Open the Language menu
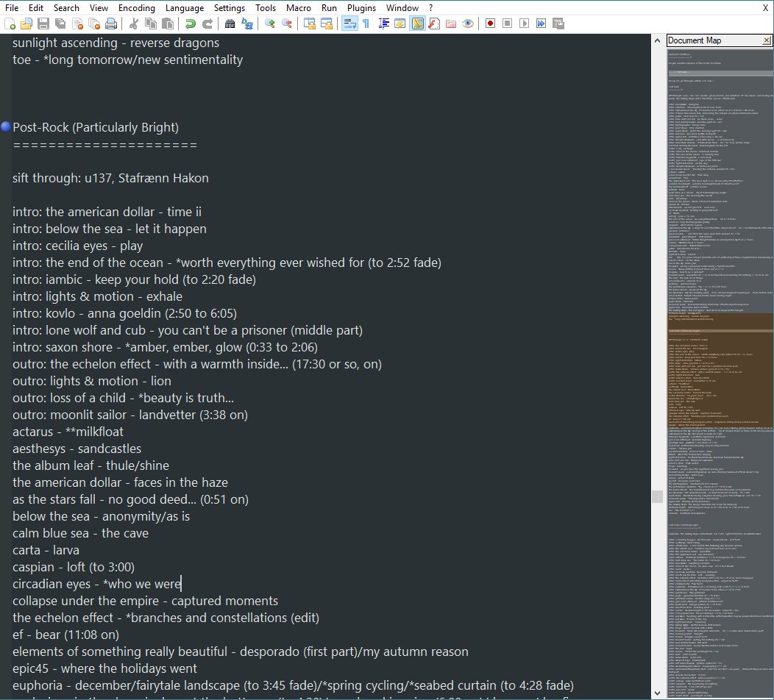 184,8
